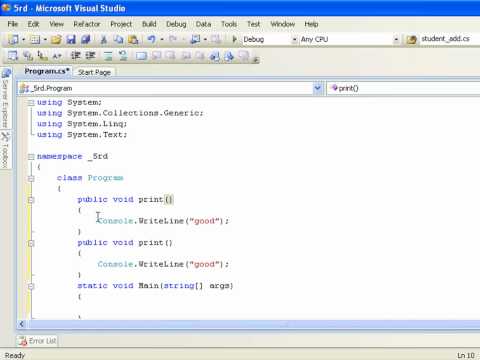
Task: Select the Program.cs* tab
Action: point(47,71)
